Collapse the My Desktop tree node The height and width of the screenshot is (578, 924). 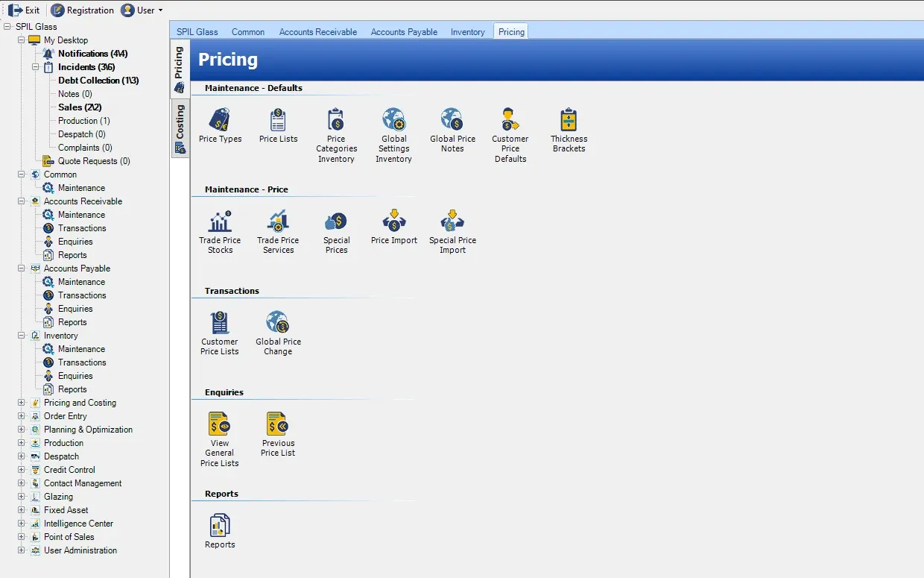click(x=22, y=40)
